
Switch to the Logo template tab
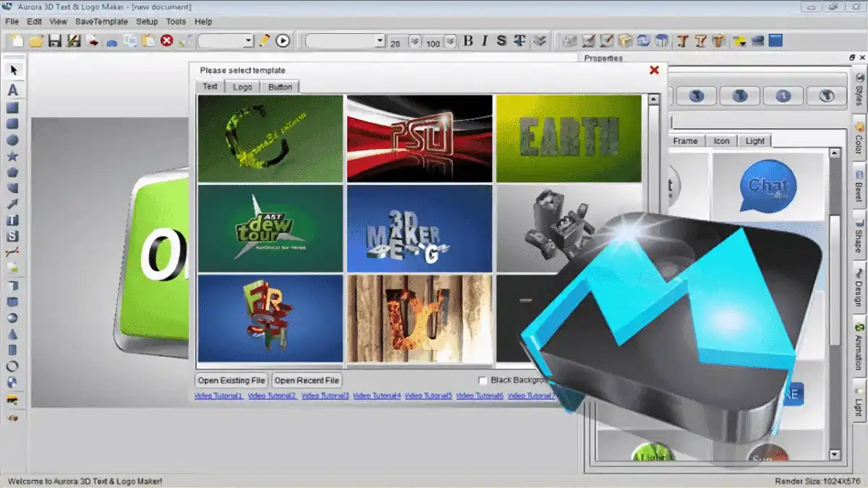click(x=242, y=87)
